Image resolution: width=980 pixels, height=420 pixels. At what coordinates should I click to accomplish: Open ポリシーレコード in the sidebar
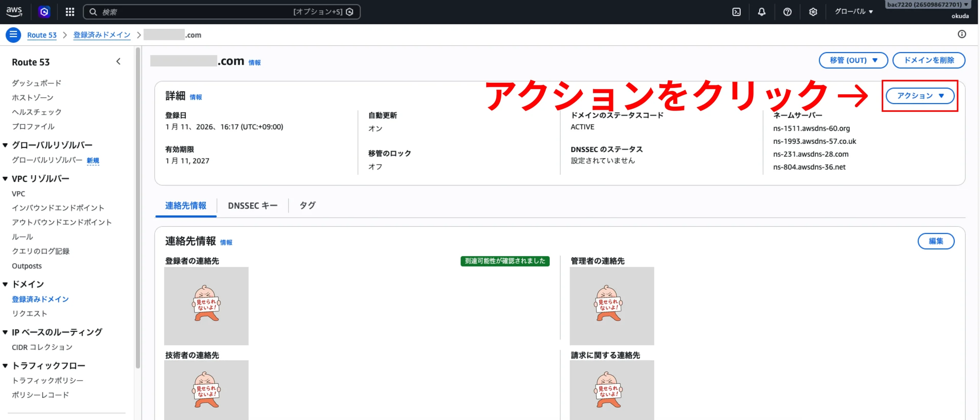[x=40, y=395]
